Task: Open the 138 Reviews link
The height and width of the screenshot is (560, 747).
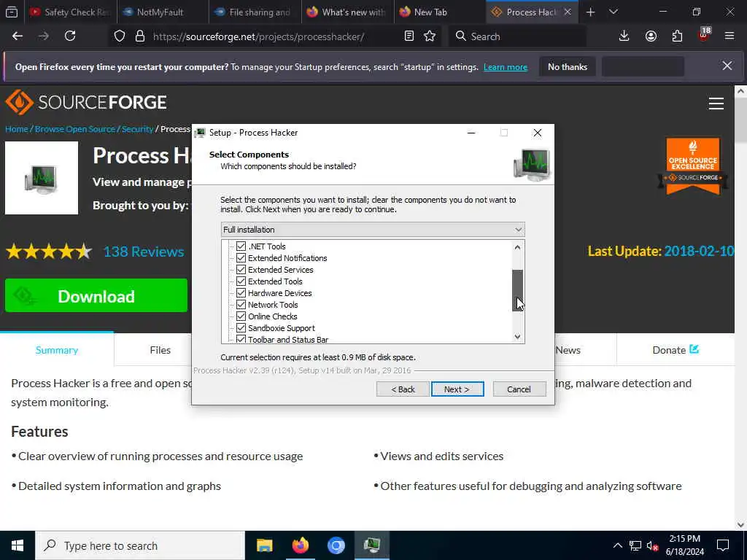Action: coord(144,252)
